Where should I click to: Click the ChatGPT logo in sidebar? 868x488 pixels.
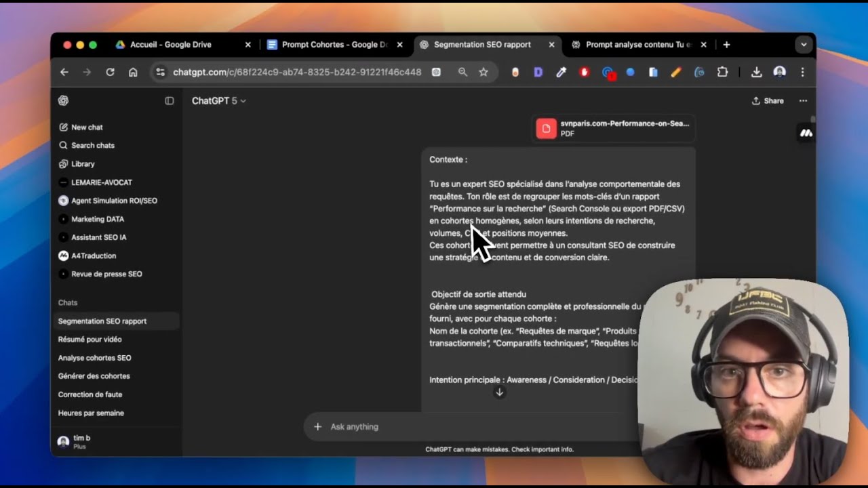(63, 100)
